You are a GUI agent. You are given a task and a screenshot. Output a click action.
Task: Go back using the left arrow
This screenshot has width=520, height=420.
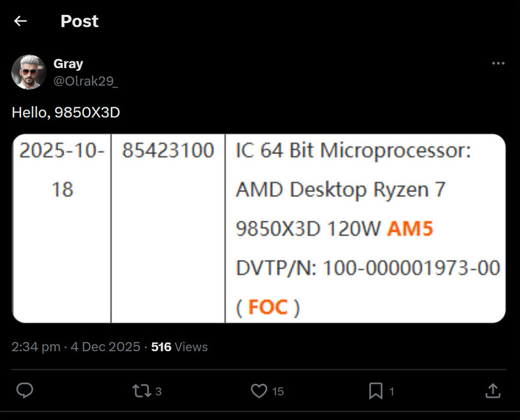click(20, 21)
